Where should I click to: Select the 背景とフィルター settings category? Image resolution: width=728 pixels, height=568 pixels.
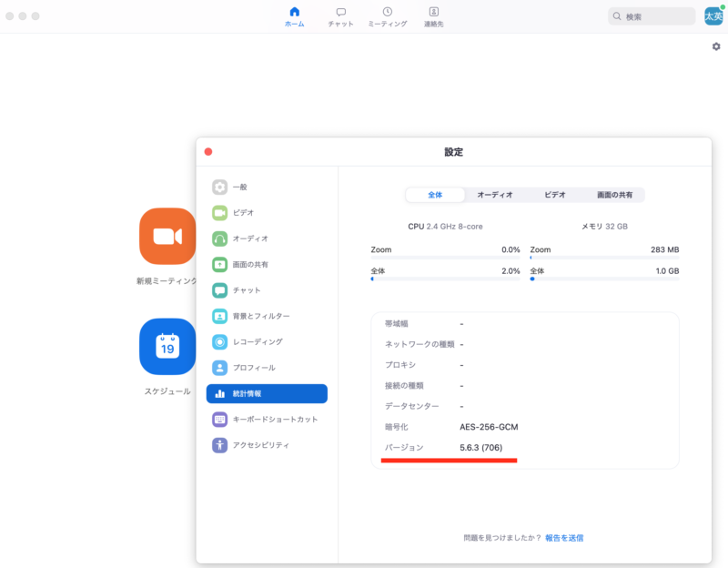[x=267, y=316]
